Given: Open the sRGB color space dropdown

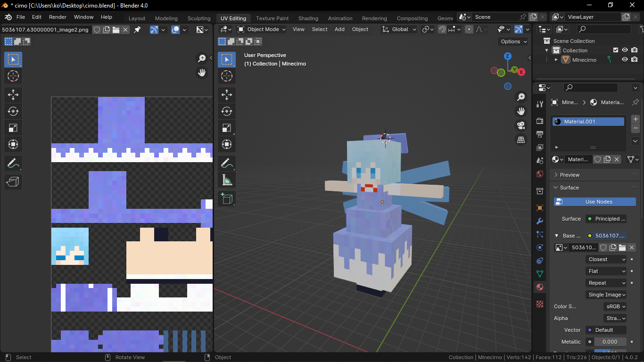Looking at the screenshot, I should (615, 306).
